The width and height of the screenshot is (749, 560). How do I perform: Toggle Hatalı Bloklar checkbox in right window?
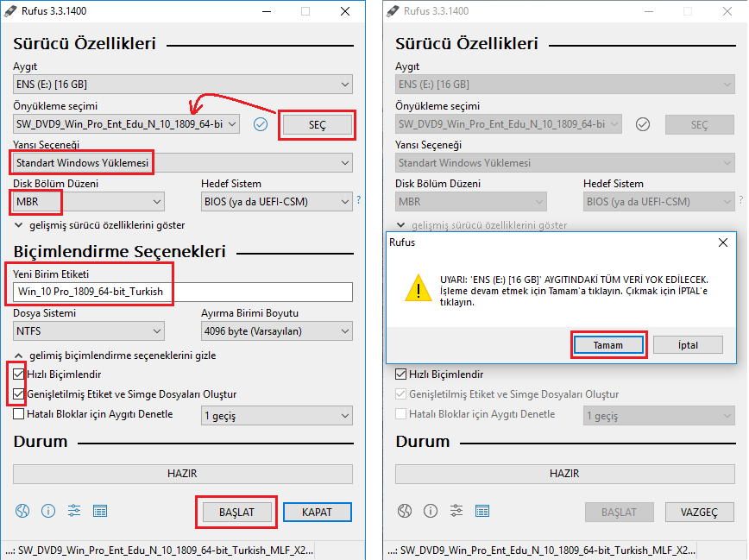coord(400,414)
